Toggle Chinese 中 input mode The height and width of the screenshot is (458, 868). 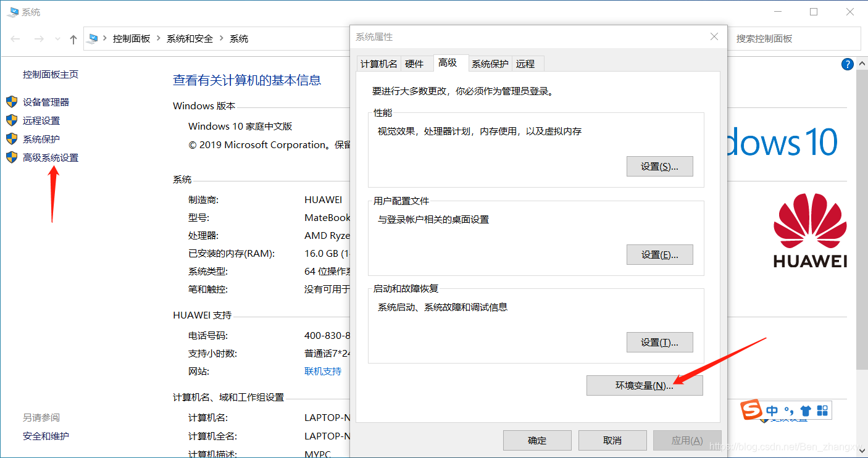(772, 410)
